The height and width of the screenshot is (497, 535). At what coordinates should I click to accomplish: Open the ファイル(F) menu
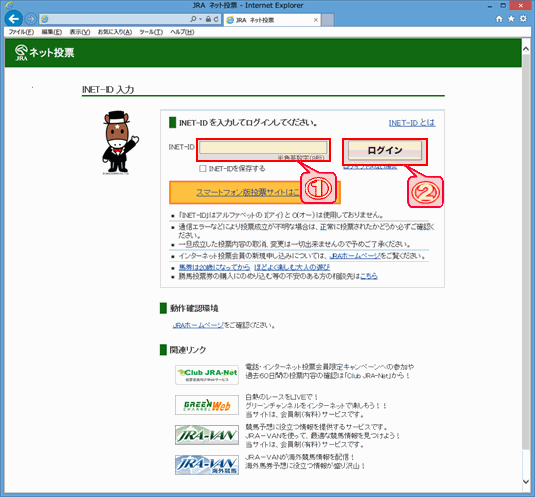tap(21, 32)
